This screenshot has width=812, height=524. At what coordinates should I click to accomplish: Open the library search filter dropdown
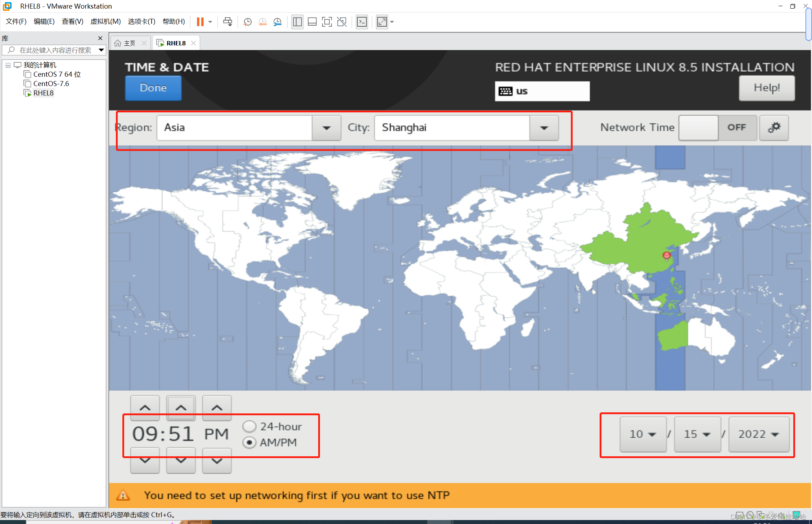coord(101,50)
